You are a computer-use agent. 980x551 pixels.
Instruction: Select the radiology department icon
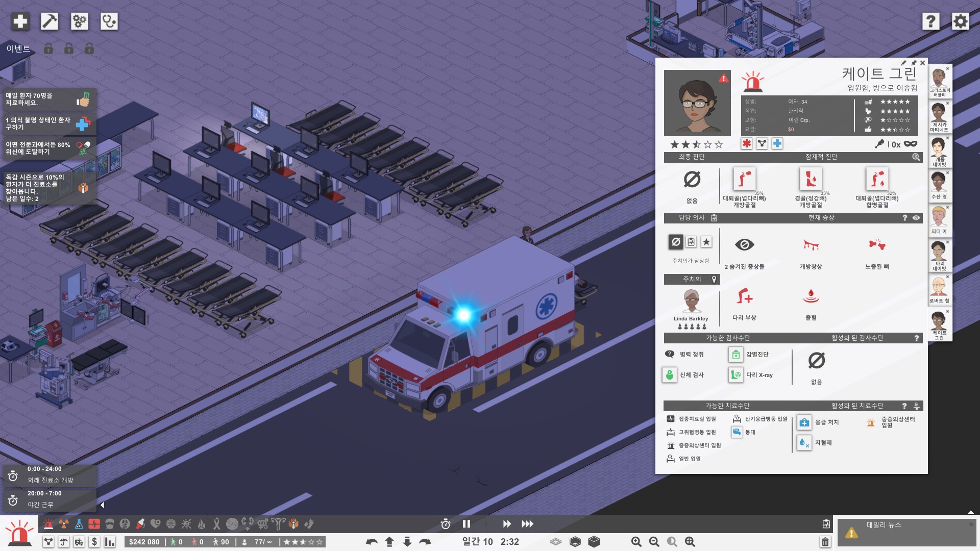coord(63,524)
